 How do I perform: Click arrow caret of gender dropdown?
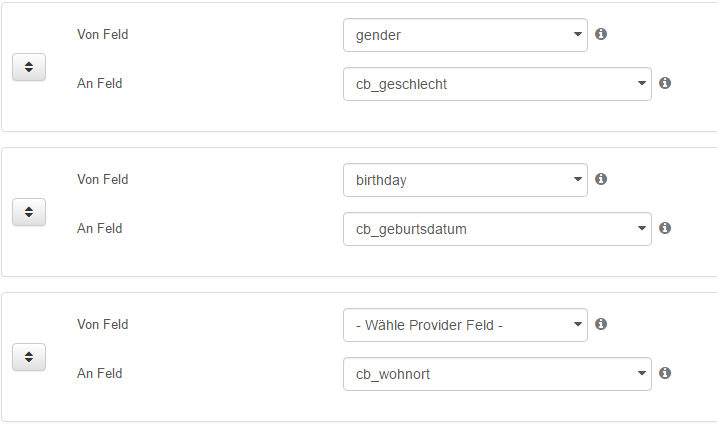[x=578, y=34]
